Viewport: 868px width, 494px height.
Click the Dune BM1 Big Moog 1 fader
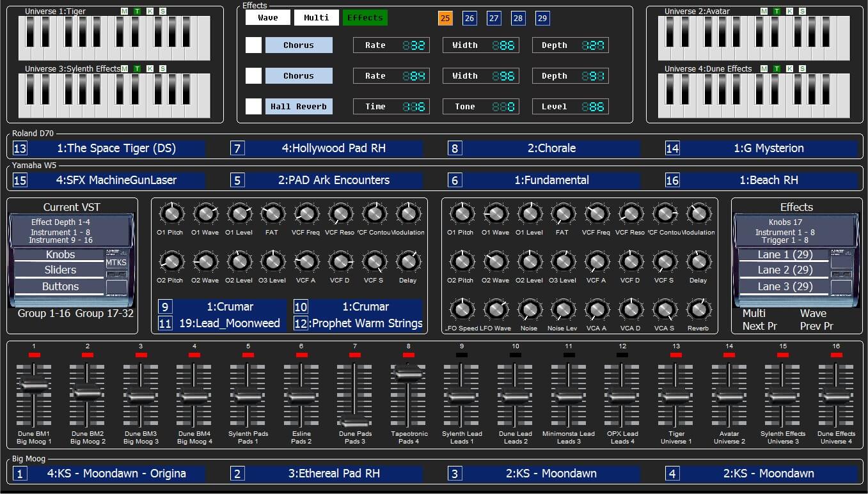[x=33, y=383]
